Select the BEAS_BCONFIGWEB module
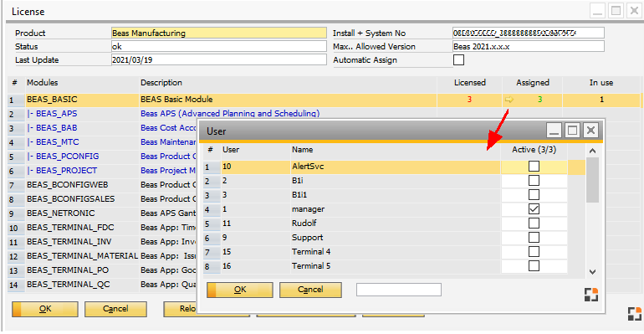 tap(68, 185)
